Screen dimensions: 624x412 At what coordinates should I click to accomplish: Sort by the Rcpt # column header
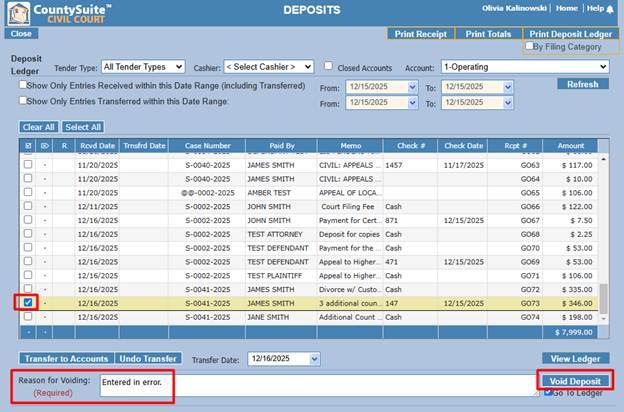pyautogui.click(x=515, y=146)
